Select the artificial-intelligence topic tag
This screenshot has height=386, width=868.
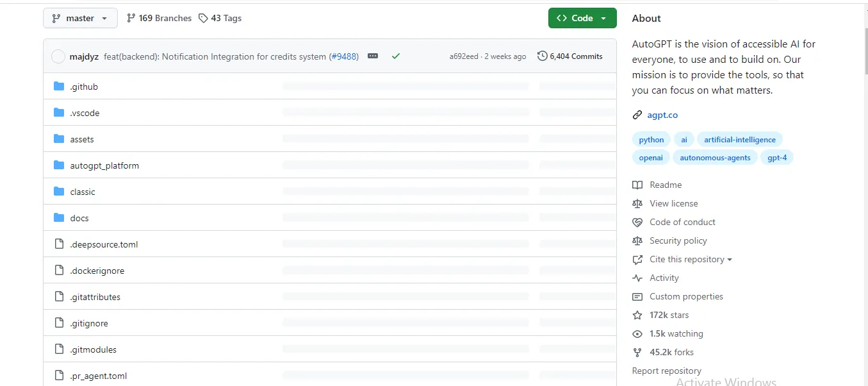click(740, 140)
